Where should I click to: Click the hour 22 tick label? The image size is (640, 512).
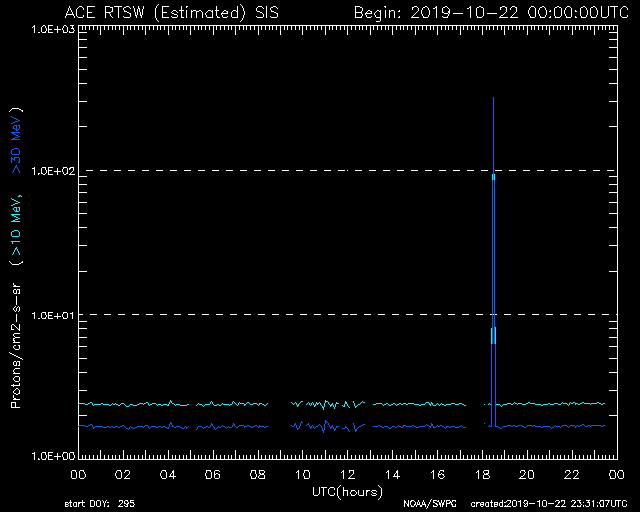click(x=570, y=474)
